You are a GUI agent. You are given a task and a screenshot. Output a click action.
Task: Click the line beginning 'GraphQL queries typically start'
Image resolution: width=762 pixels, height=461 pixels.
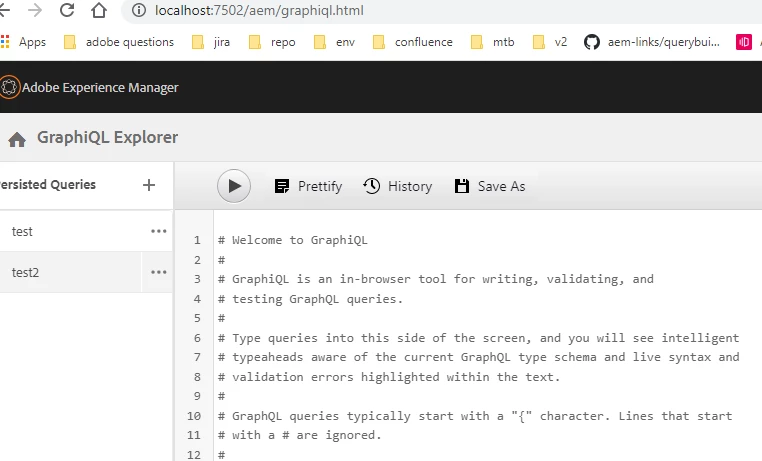pos(475,416)
